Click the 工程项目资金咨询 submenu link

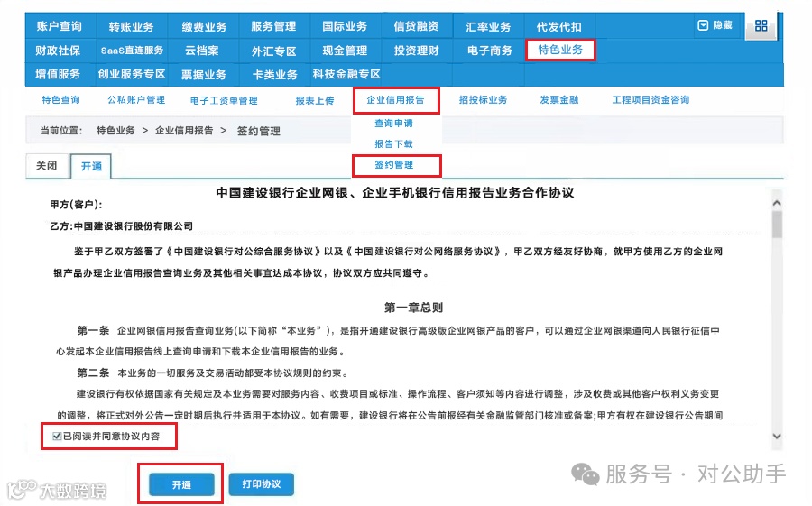[x=651, y=100]
